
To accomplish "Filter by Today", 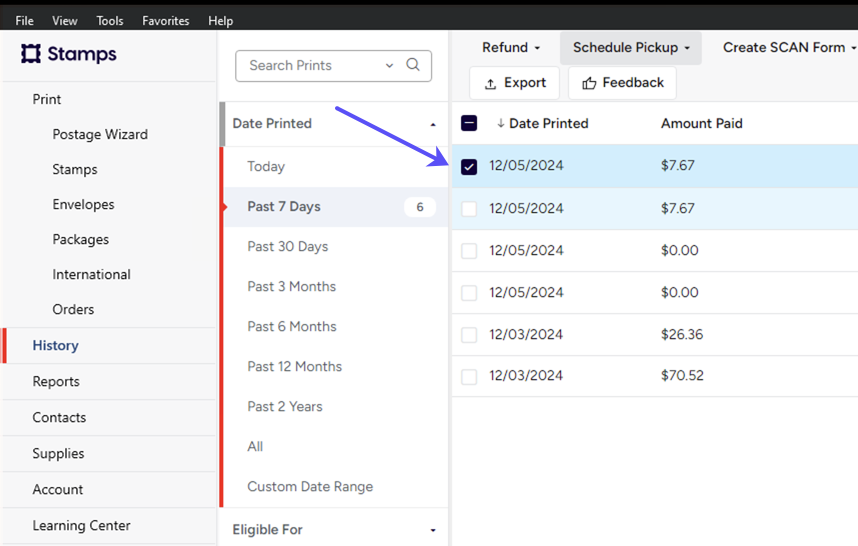I will coord(336,167).
